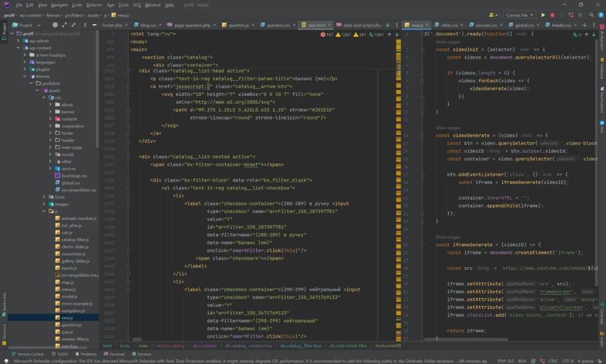Toggle the Bookmarks side panel

[4, 302]
